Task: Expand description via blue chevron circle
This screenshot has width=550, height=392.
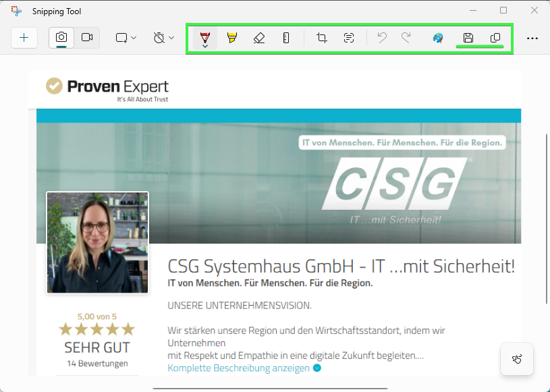Action: click(317, 368)
